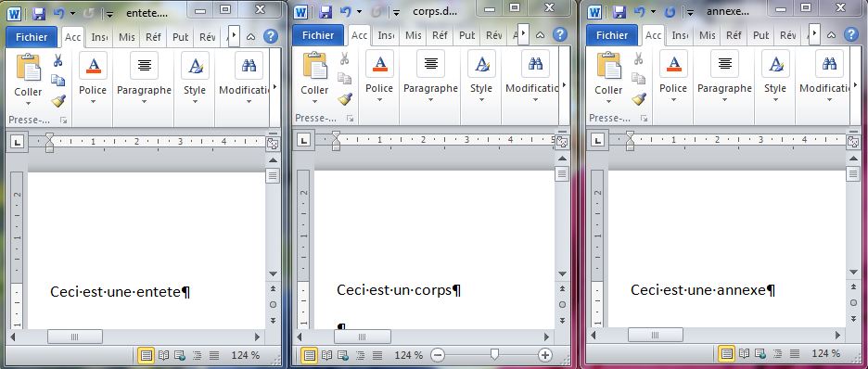
Task: Customize Quick Access Toolbar in corps window
Action: 396,12
